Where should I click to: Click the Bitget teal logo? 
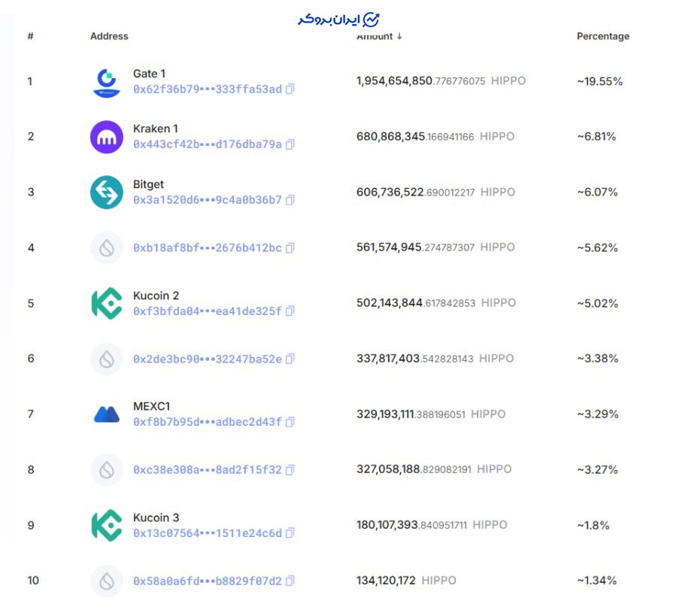pyautogui.click(x=107, y=193)
